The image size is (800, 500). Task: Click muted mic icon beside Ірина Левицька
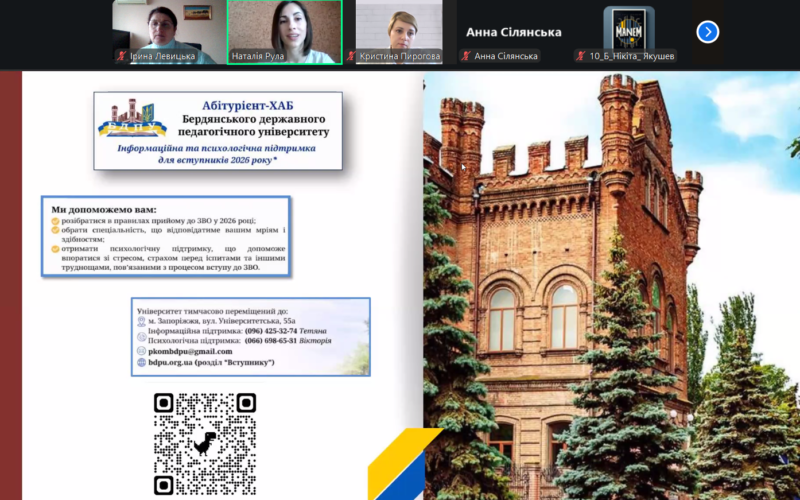pyautogui.click(x=121, y=56)
